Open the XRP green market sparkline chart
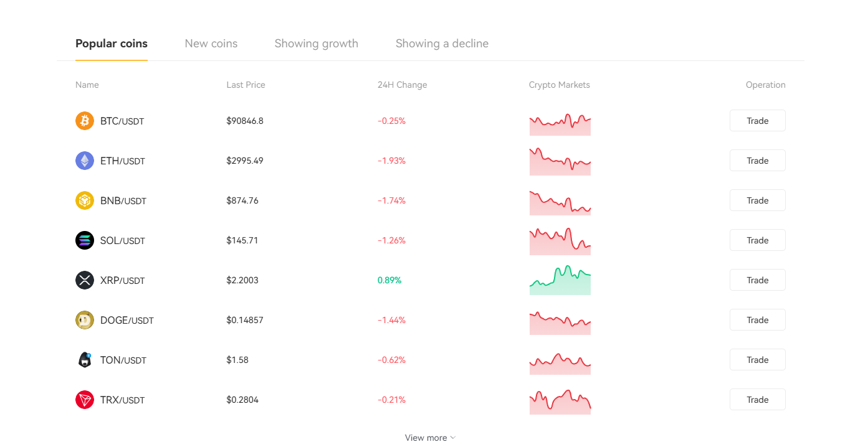This screenshot has width=868, height=447. tap(560, 280)
